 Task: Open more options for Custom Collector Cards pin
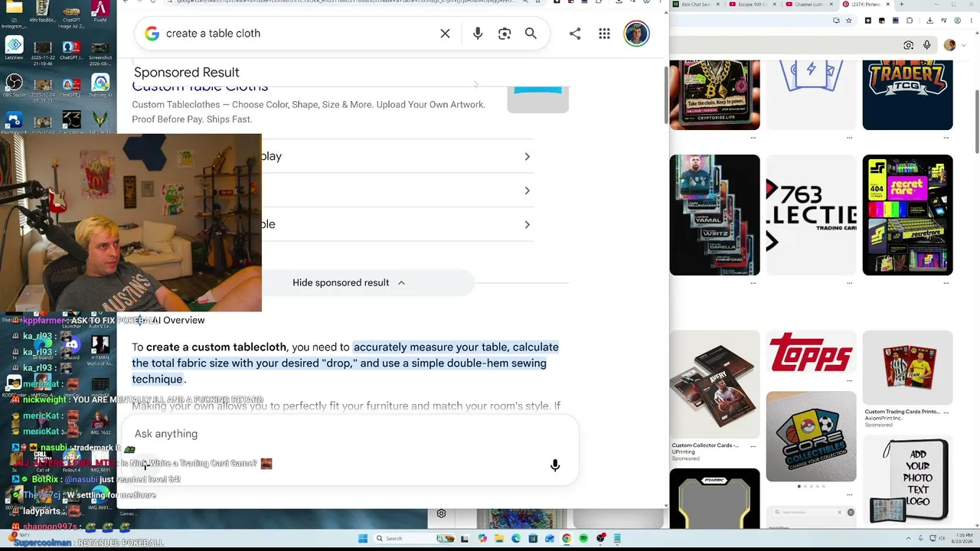(753, 445)
